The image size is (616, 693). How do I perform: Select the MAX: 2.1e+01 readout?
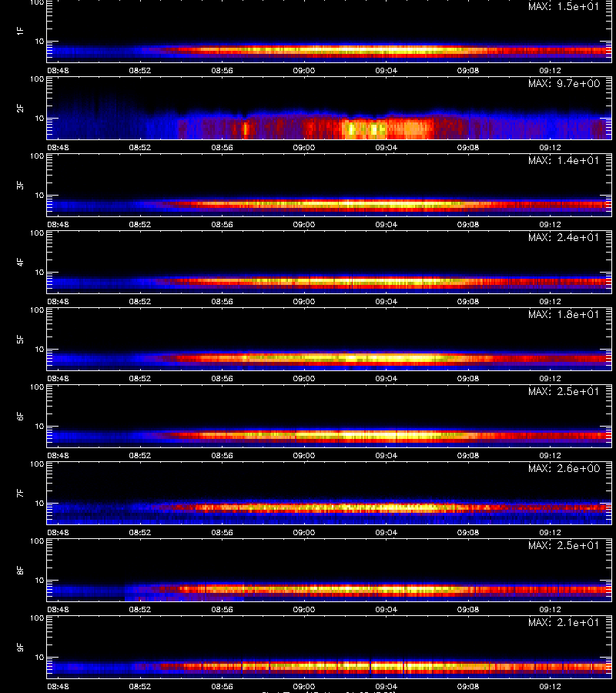tap(564, 622)
